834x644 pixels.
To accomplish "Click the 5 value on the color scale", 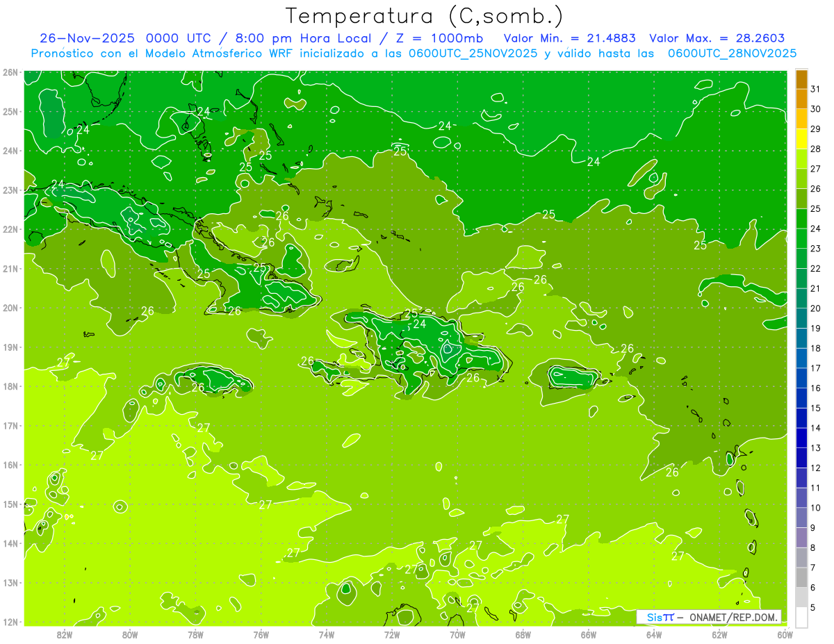I will [815, 607].
